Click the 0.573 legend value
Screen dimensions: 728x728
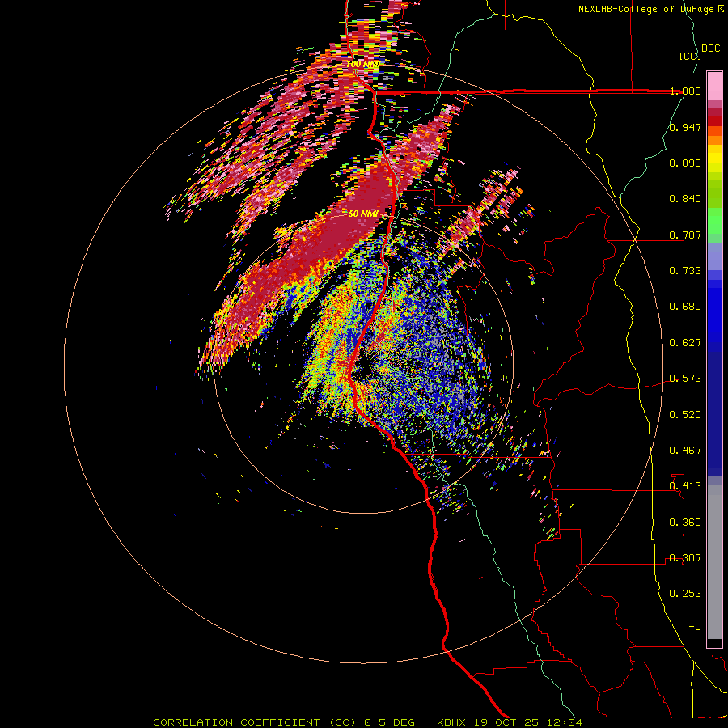[x=685, y=379]
